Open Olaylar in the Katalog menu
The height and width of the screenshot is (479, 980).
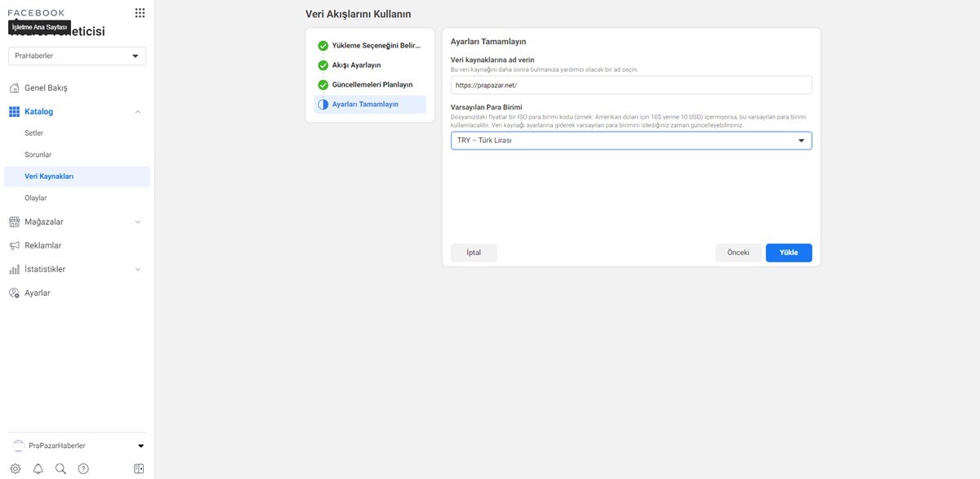(x=36, y=198)
